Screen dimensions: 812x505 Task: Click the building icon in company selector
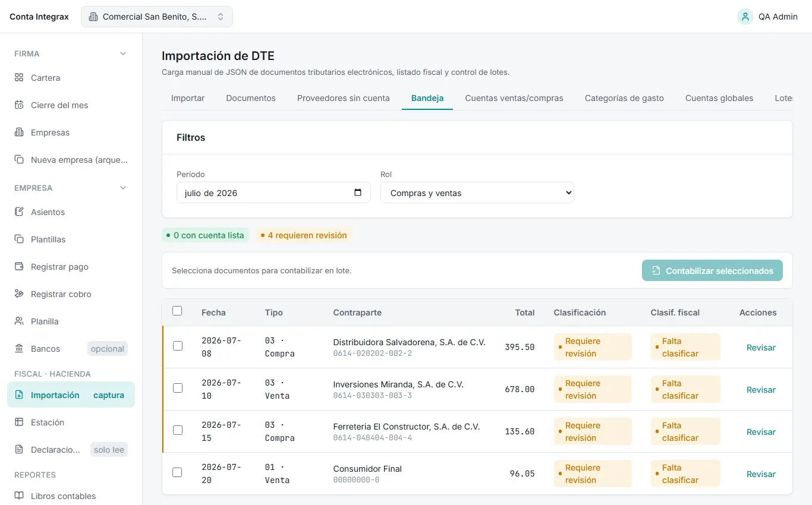93,17
